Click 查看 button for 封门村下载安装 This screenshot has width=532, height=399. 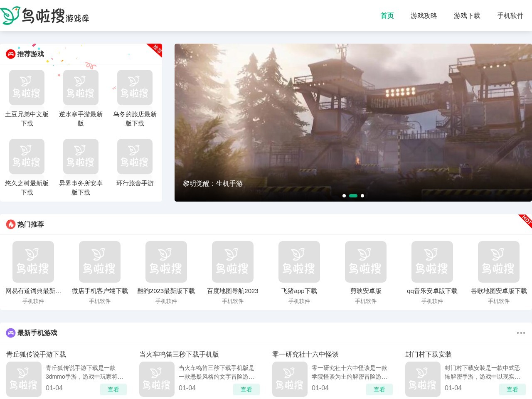tap(512, 389)
